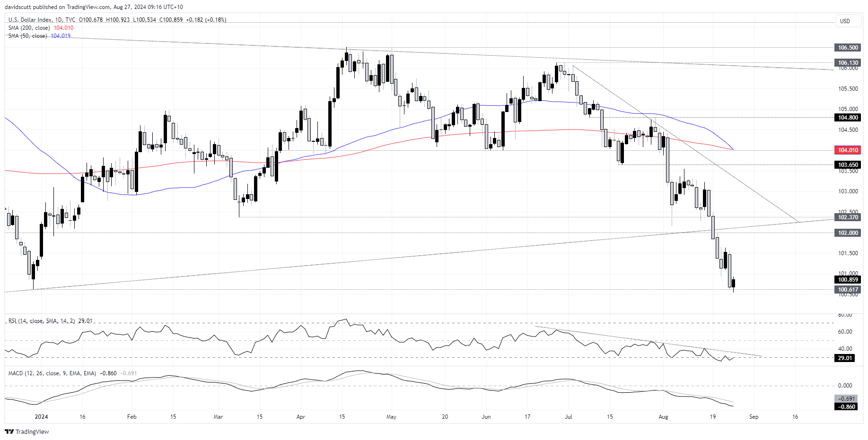This screenshot has height=440, width=868.
Task: Click the 101.500 price axis tick
Action: 848,253
